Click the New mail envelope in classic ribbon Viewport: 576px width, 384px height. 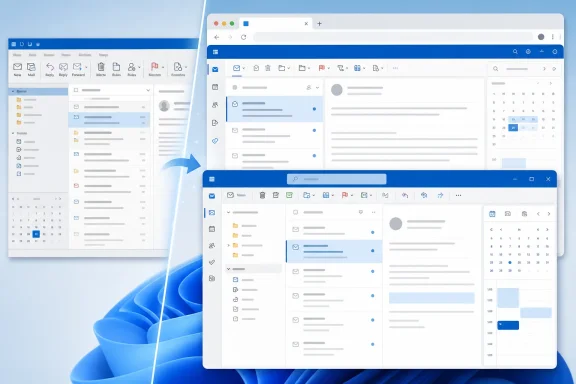tap(17, 67)
